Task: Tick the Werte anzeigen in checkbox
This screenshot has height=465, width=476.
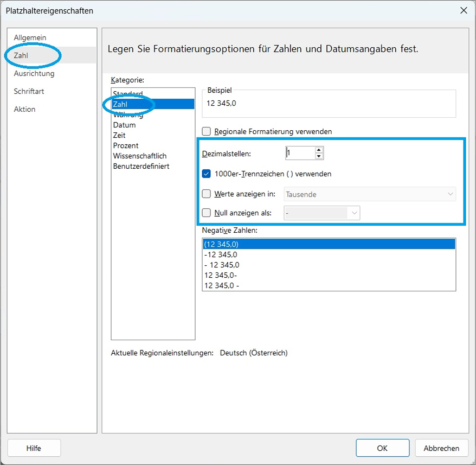Action: coord(206,194)
